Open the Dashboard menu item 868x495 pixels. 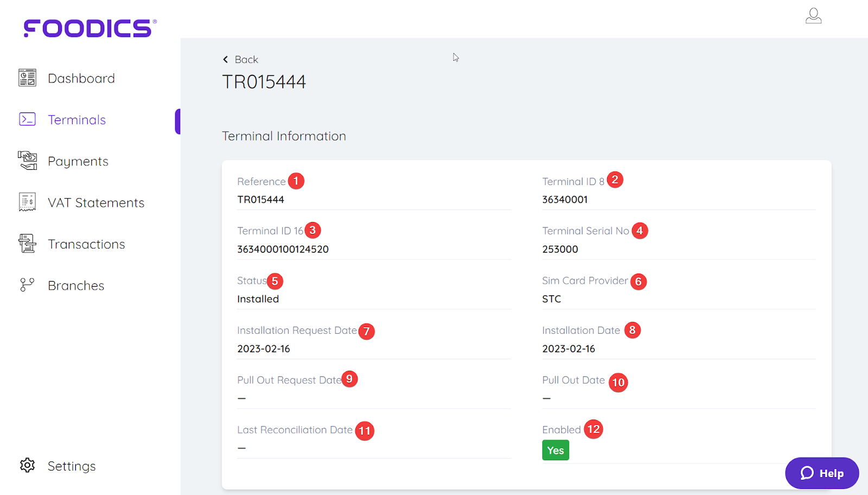coord(81,78)
